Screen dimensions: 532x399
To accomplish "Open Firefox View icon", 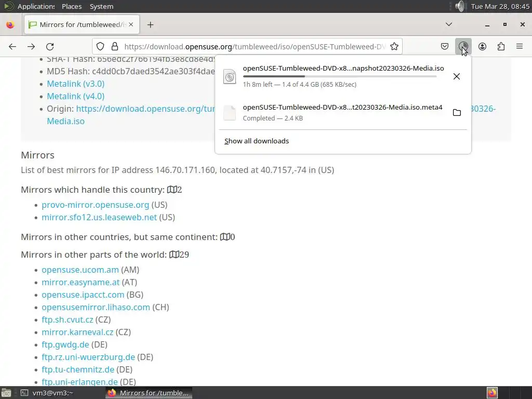I will point(10,25).
